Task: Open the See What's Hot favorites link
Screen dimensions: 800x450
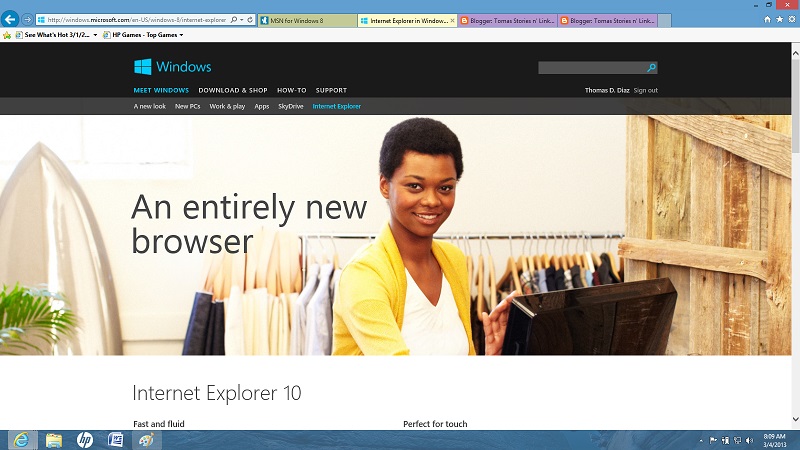Action: [x=53, y=35]
